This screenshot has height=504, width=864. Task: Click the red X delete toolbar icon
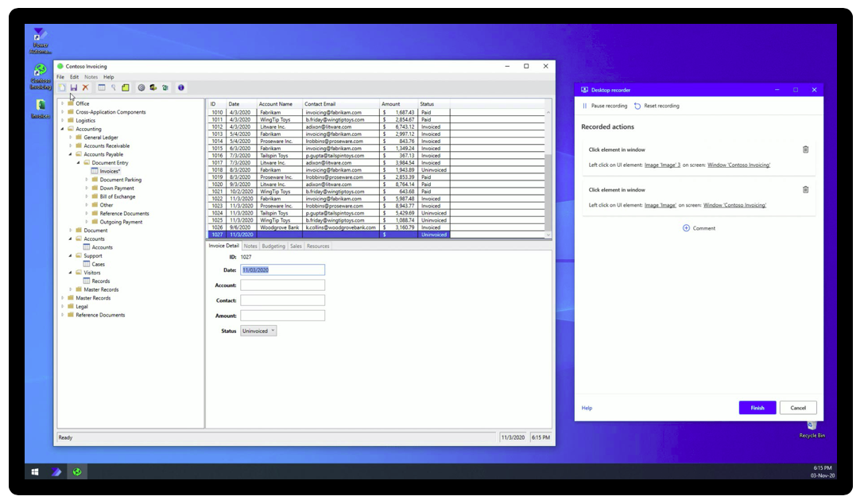86,87
